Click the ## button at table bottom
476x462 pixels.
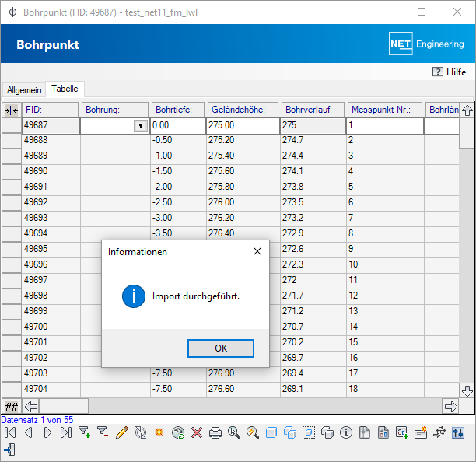[12, 407]
